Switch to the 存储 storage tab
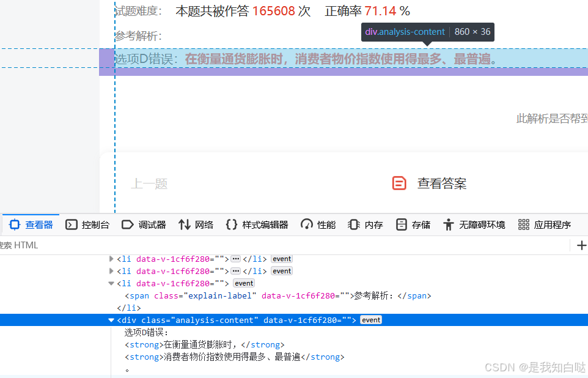The height and width of the screenshot is (378, 588). (x=413, y=225)
